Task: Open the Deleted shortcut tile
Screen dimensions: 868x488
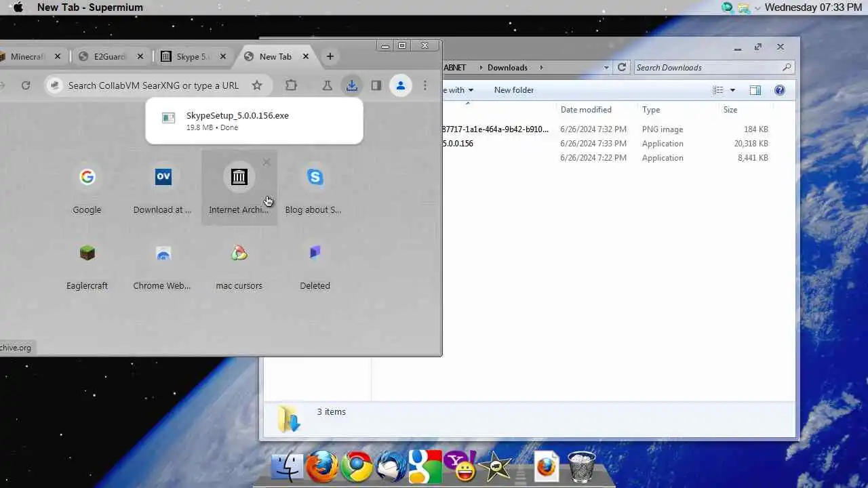Action: point(315,264)
